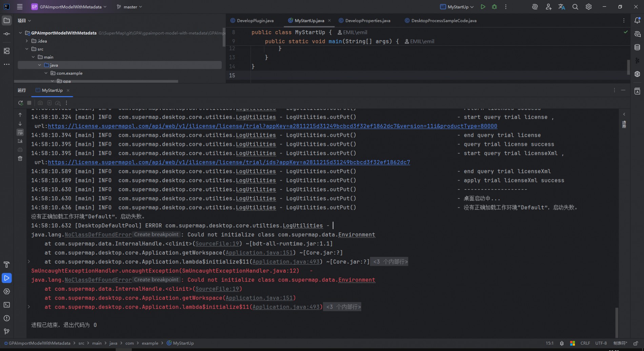
Task: Open the license trial ids URL link
Action: 229,162
